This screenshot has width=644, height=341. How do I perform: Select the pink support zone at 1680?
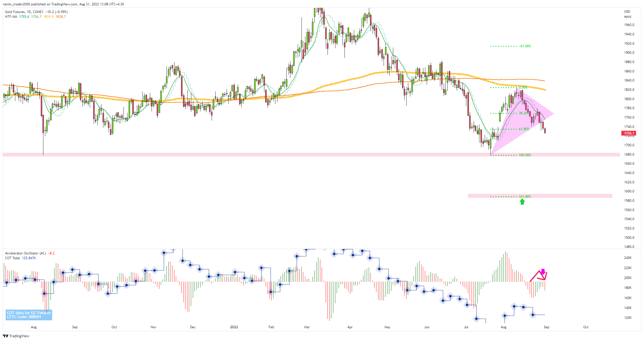pyautogui.click(x=311, y=155)
